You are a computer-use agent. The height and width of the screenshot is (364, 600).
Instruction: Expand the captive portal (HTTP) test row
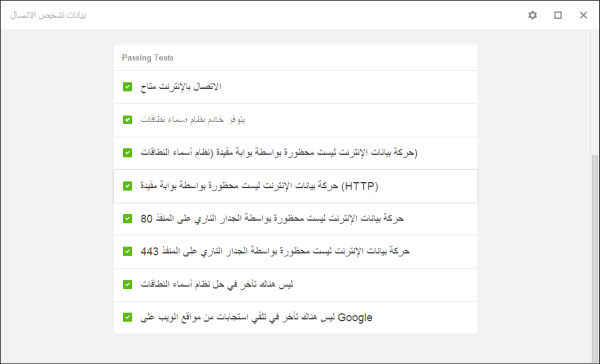click(x=295, y=186)
